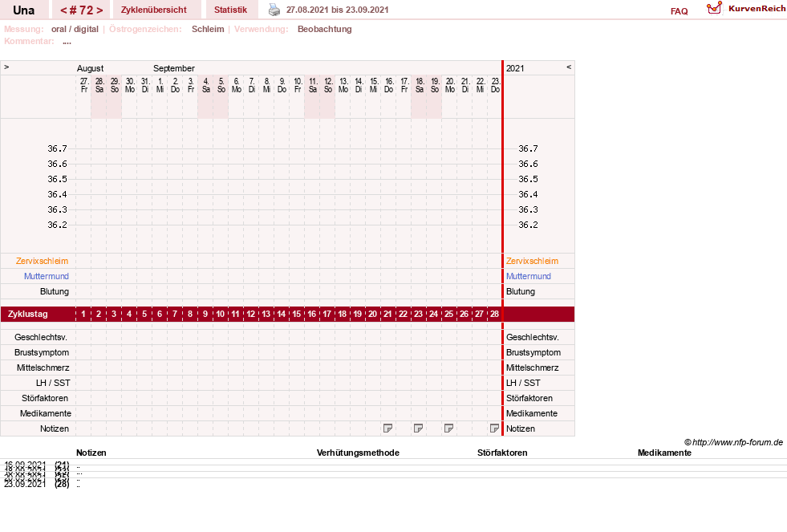Viewport: 787px width, 532px height.
Task: Click the KurvenReich brand text
Action: (757, 9)
